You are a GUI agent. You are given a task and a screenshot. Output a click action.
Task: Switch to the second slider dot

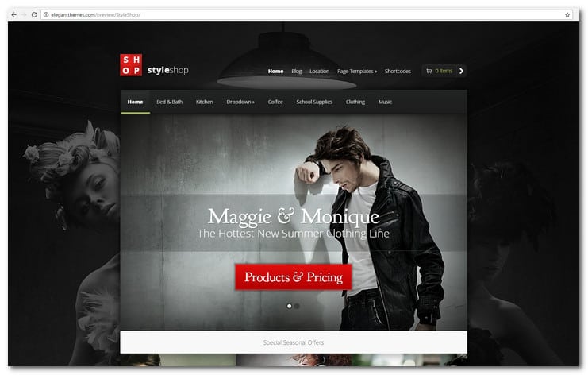pyautogui.click(x=298, y=305)
